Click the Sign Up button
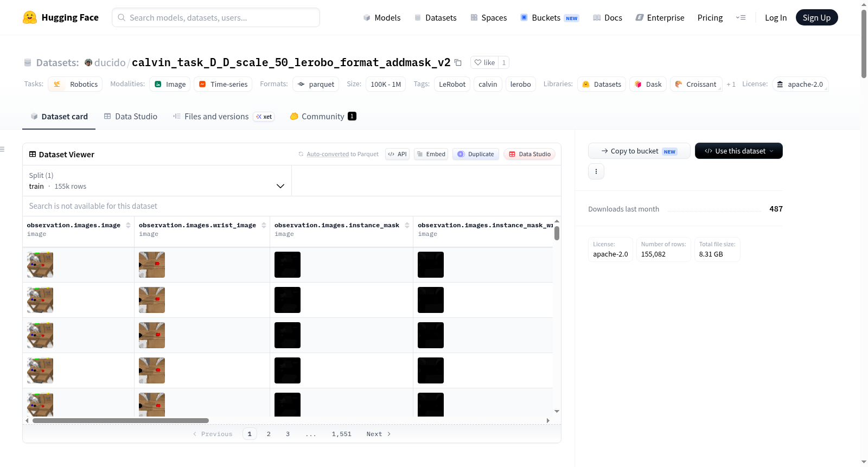 click(816, 17)
